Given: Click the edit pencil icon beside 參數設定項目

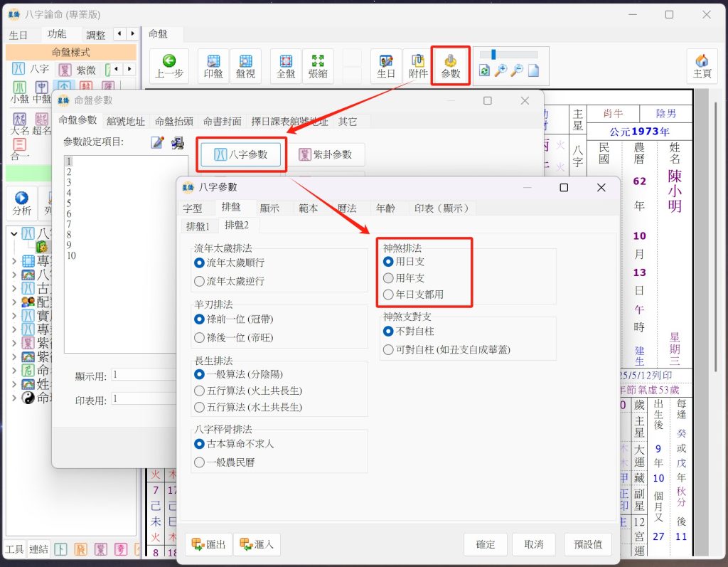Looking at the screenshot, I should click(x=158, y=142).
